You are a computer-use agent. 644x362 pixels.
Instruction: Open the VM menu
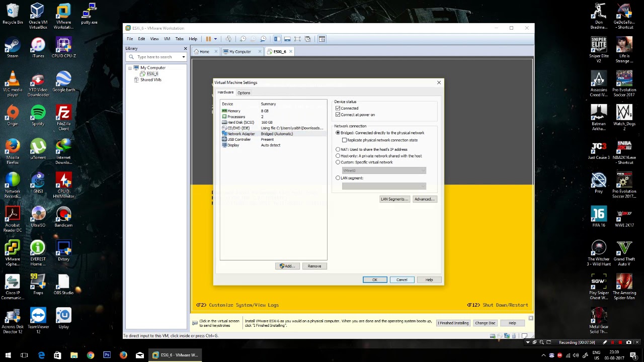click(x=167, y=39)
